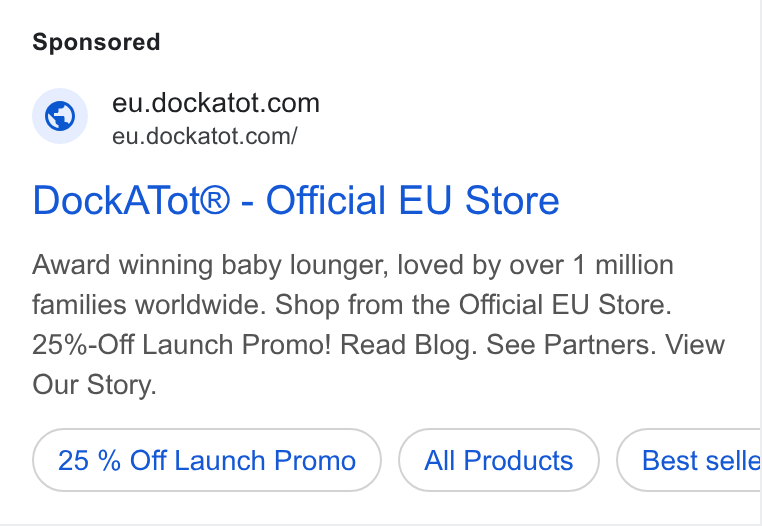The image size is (762, 526).
Task: Open the All Products sitelink chip
Action: (499, 460)
